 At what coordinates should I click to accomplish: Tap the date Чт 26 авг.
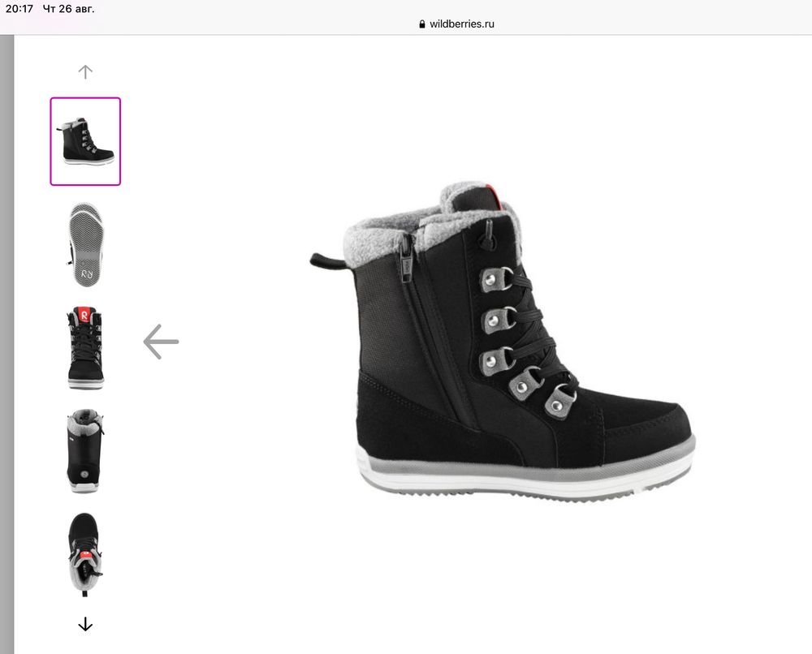(x=68, y=9)
